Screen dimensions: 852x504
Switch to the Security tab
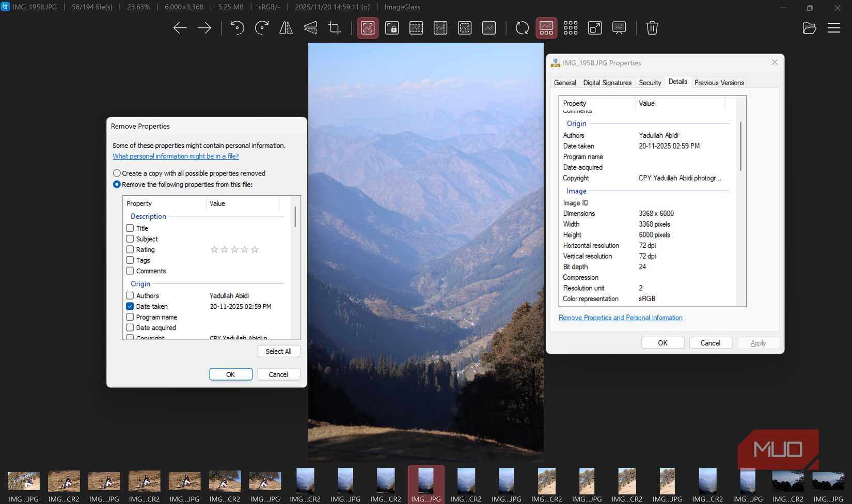(650, 82)
